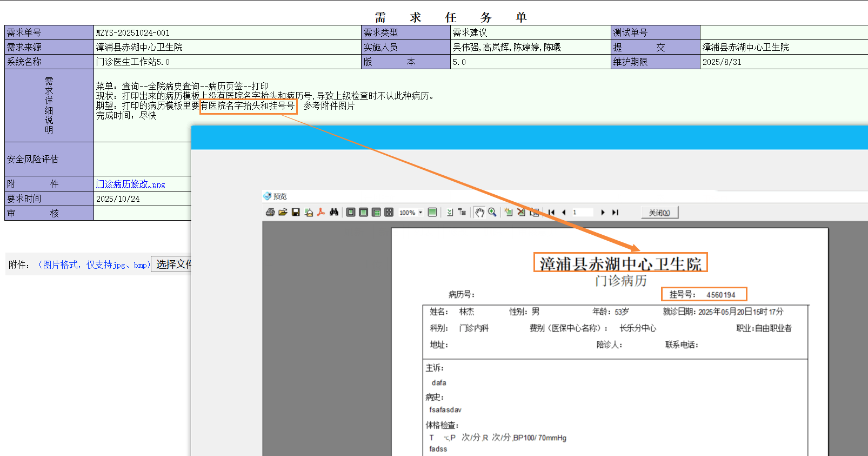
Task: Select the hand pan tool
Action: tap(479, 213)
